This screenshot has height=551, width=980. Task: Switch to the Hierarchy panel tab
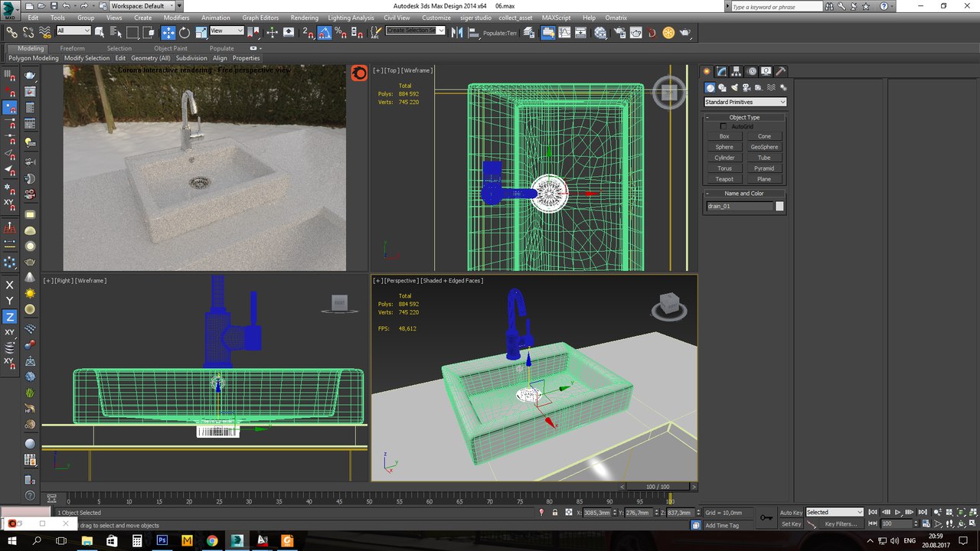[x=736, y=71]
